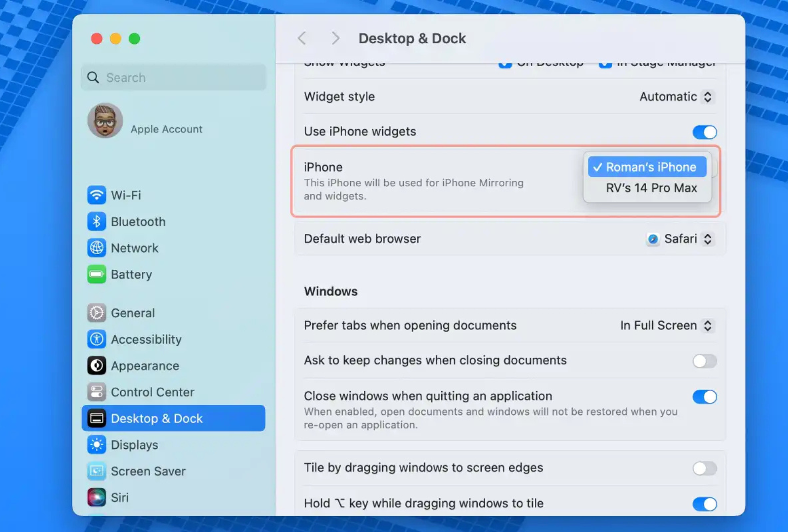Open Displays settings
Screen dimensions: 788x532
click(134, 445)
